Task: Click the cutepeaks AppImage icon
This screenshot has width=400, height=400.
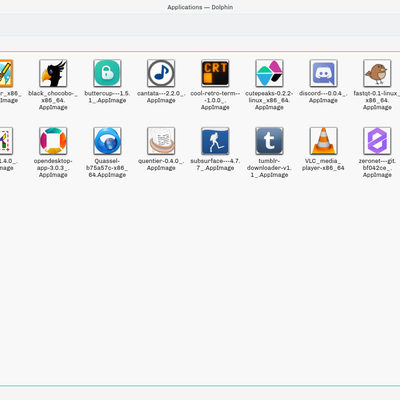Action: (269, 73)
